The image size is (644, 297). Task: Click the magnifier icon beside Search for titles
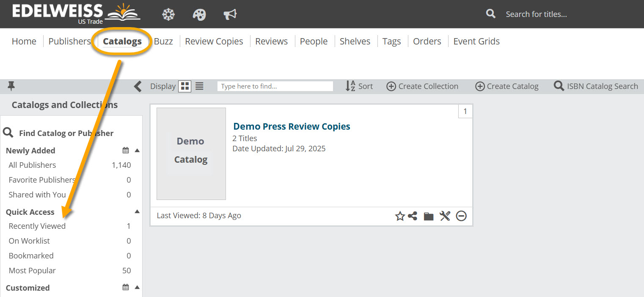click(x=491, y=14)
